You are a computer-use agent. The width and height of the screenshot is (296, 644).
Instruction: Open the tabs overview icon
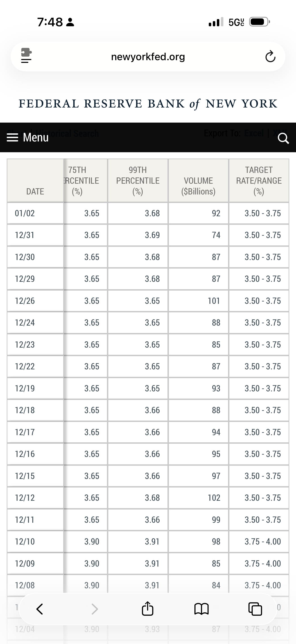pos(255,609)
